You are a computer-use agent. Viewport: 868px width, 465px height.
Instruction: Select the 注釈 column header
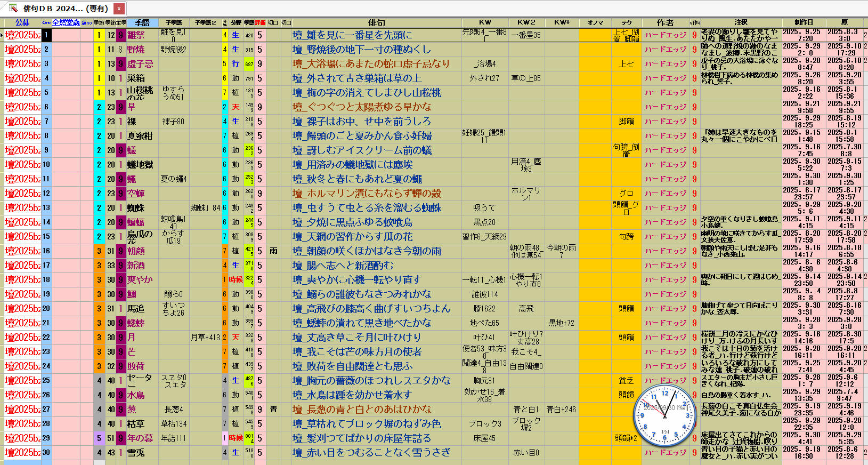coord(741,23)
